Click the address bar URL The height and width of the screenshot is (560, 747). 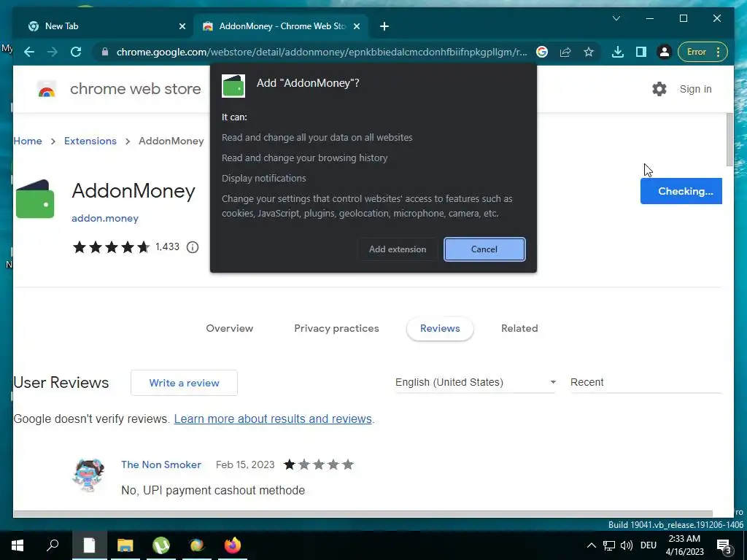click(x=322, y=52)
